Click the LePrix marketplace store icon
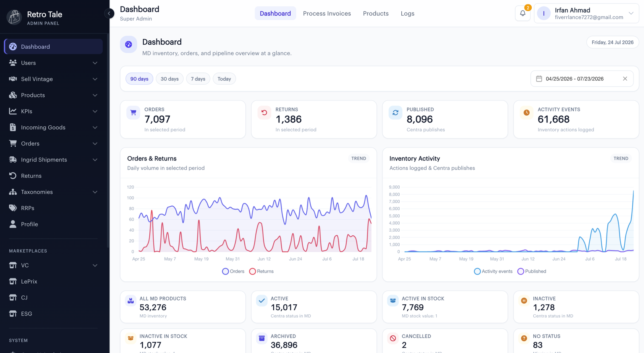The image size is (644, 353). (x=13, y=281)
